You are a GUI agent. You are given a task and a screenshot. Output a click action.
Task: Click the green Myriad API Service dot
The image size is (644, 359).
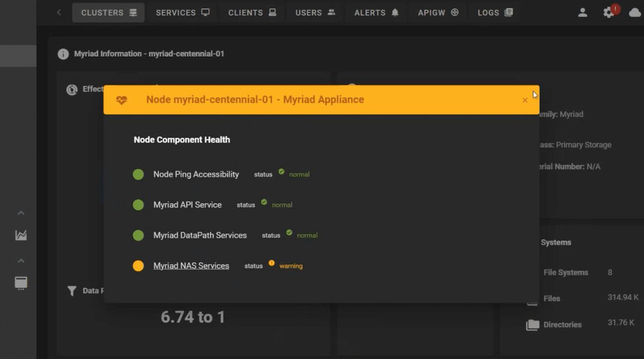pos(138,205)
